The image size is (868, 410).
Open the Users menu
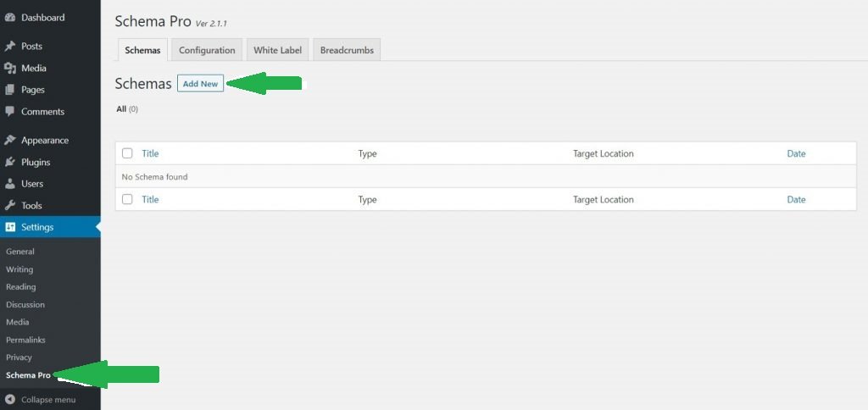[x=32, y=184]
